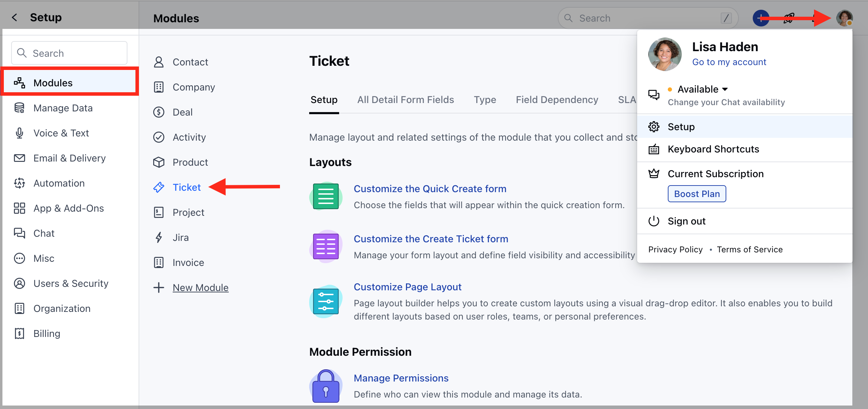
Task: Click the Boost Plan button
Action: click(696, 194)
